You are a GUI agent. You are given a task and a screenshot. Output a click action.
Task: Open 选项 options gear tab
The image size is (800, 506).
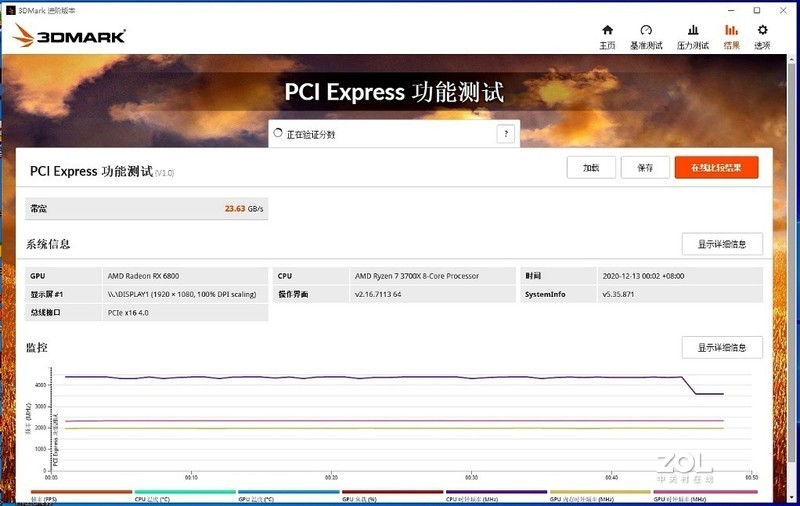pos(762,37)
